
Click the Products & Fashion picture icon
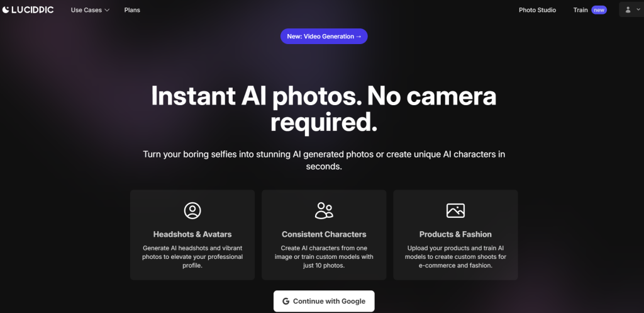click(455, 210)
